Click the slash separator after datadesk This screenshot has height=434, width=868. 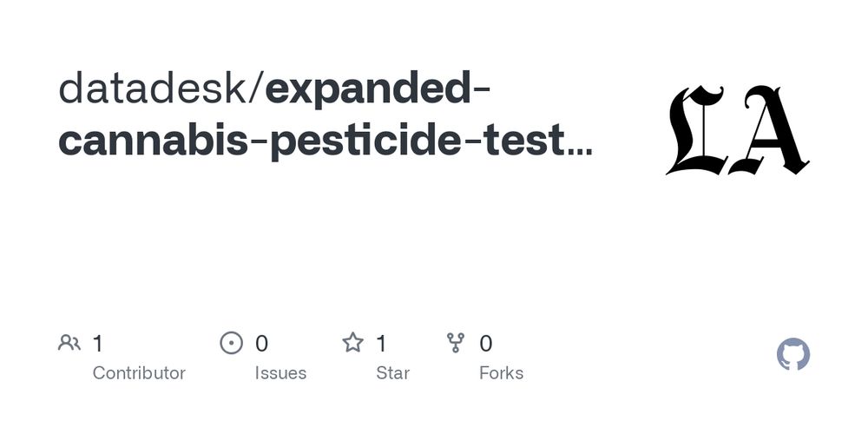pyautogui.click(x=256, y=89)
